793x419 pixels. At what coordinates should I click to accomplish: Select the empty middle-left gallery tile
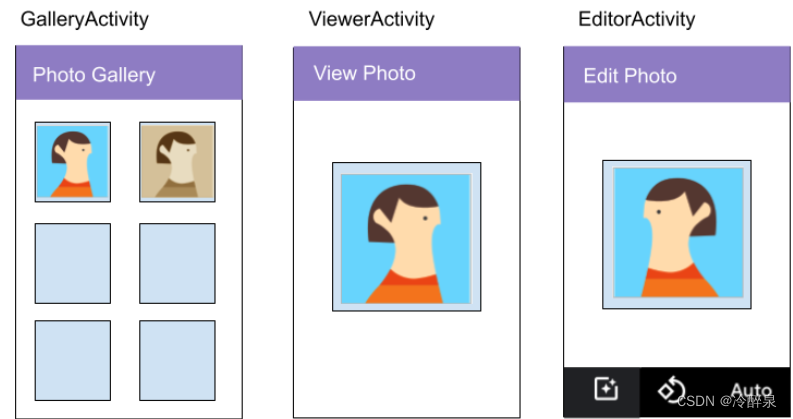(x=72, y=264)
